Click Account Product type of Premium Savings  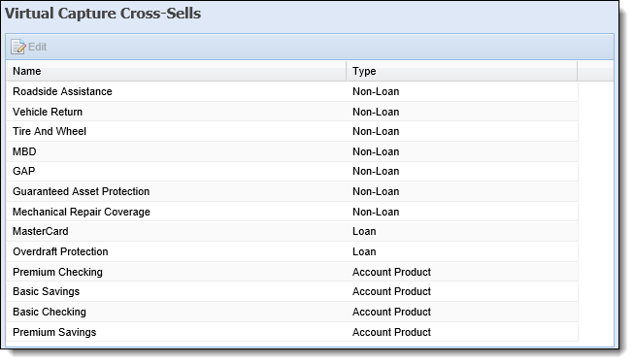391,332
